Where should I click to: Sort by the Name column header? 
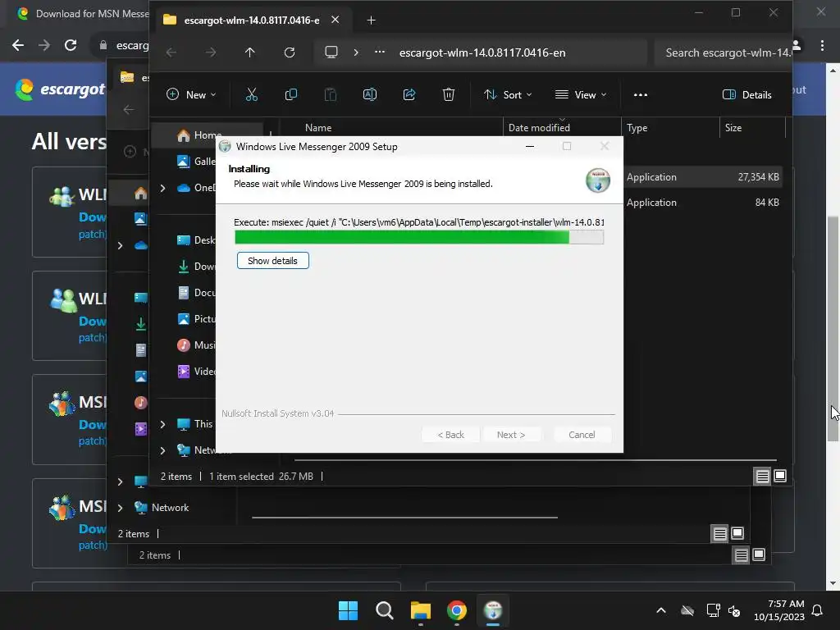pyautogui.click(x=318, y=128)
